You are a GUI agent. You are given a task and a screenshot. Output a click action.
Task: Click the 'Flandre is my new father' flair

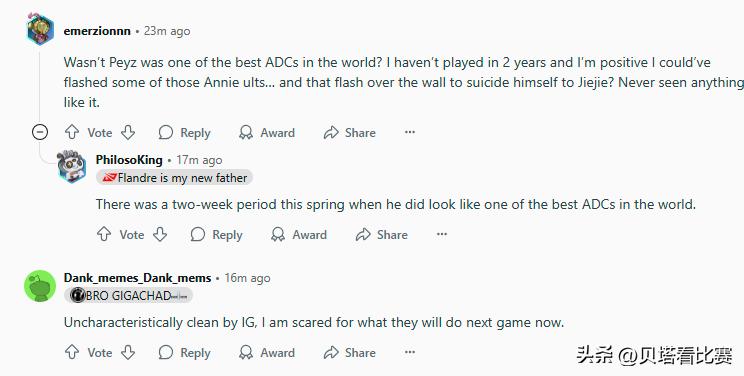click(x=175, y=178)
